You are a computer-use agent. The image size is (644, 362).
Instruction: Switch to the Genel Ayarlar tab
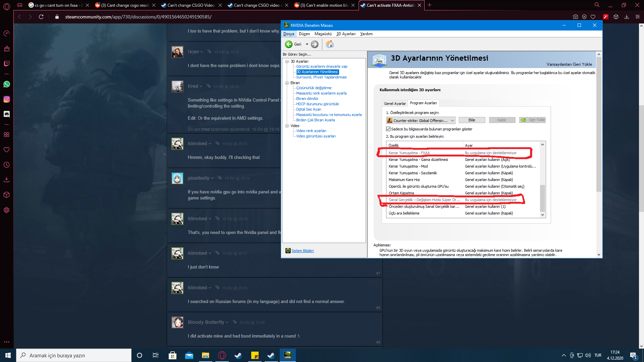point(395,104)
